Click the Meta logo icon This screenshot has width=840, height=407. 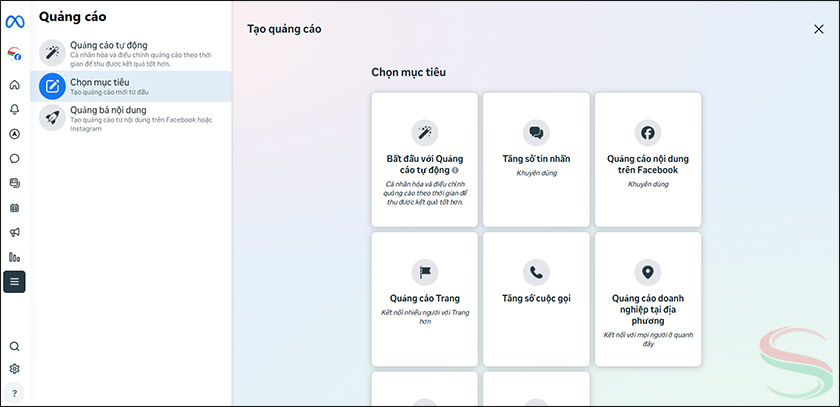[14, 21]
